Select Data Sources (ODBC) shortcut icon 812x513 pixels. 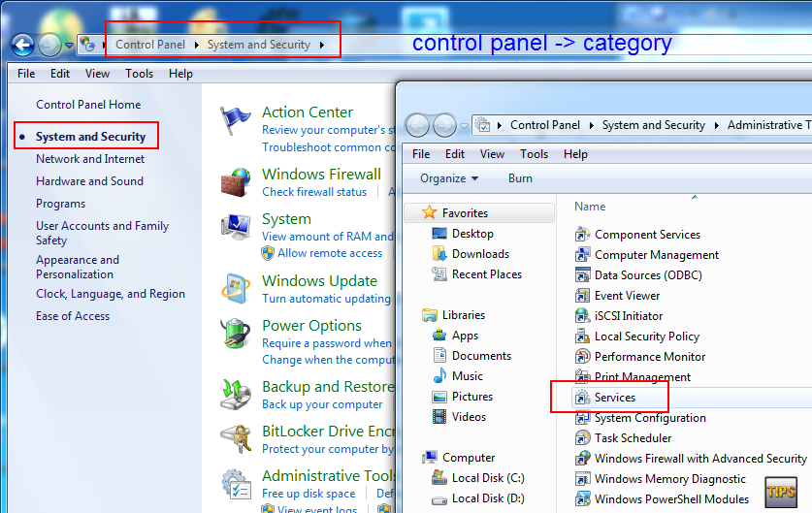point(583,274)
